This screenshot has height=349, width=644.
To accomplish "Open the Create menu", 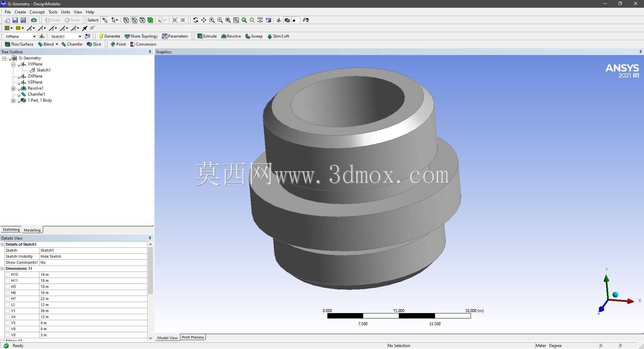I will click(x=20, y=12).
